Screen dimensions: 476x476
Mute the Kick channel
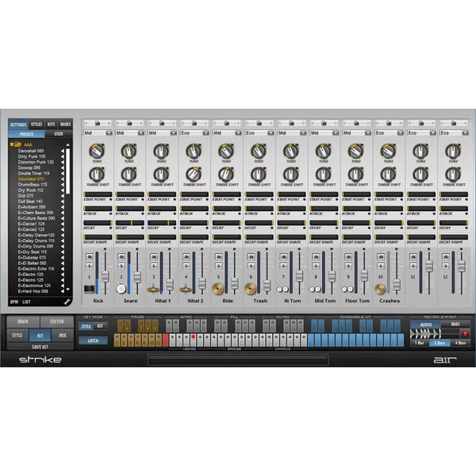point(89,256)
